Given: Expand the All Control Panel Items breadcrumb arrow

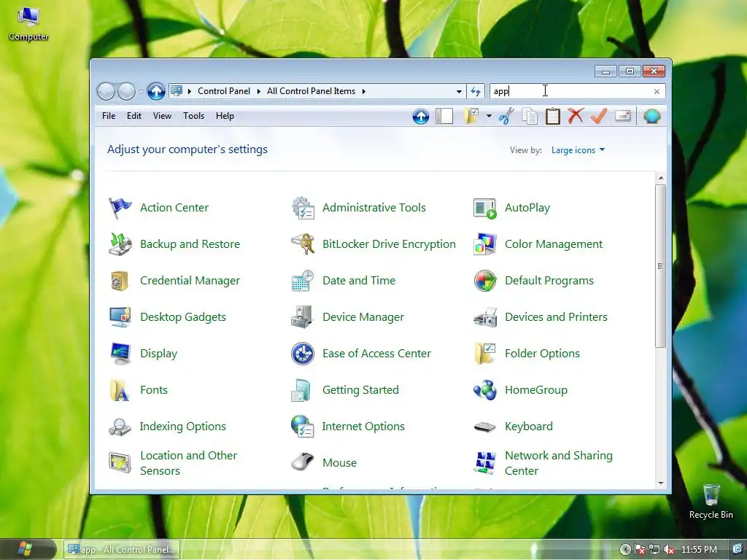Looking at the screenshot, I should (x=363, y=91).
